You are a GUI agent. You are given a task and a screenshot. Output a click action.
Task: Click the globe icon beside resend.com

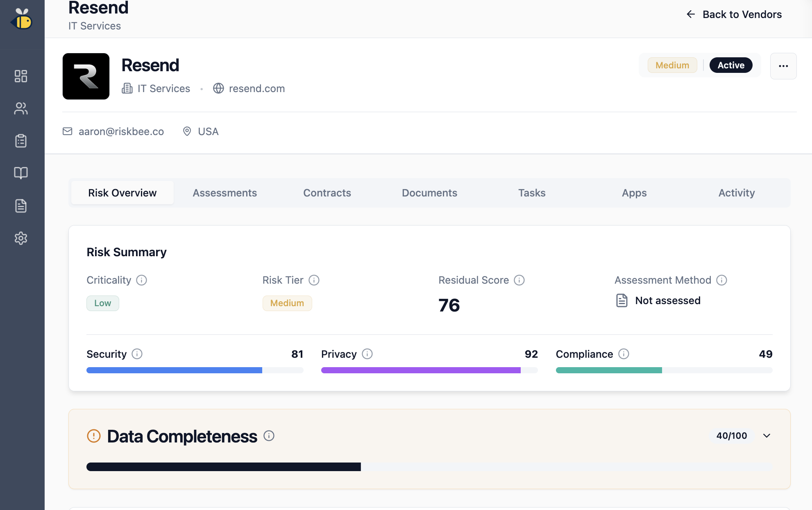[x=218, y=88]
